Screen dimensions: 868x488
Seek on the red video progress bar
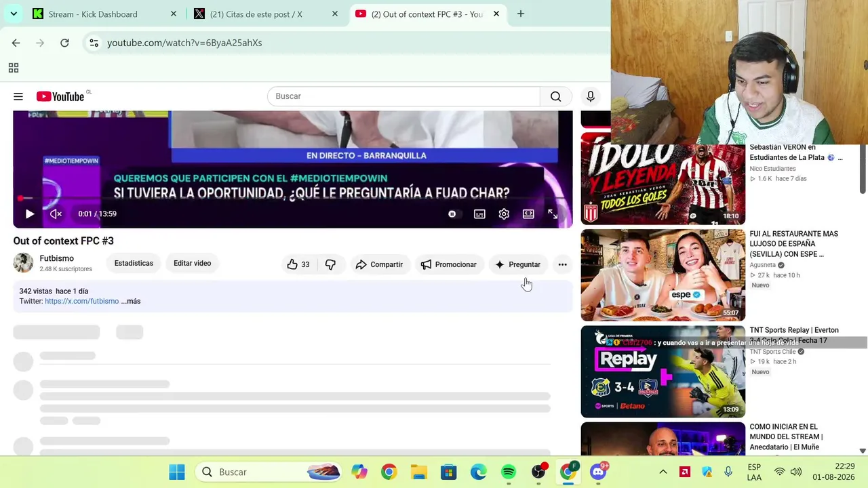tap(293, 199)
